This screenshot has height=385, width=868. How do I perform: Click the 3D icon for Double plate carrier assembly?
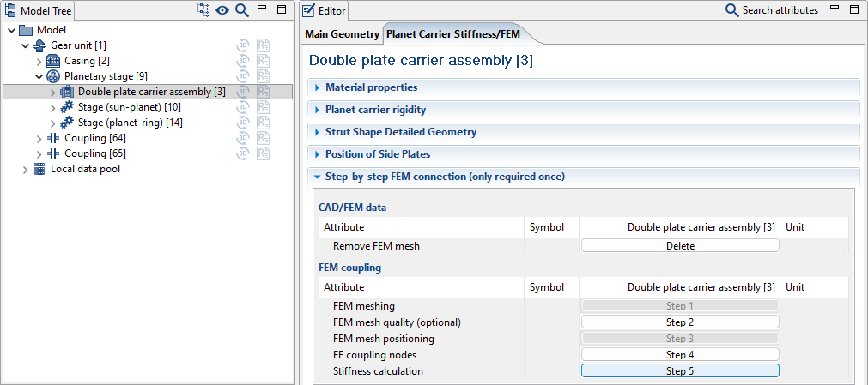(x=243, y=92)
